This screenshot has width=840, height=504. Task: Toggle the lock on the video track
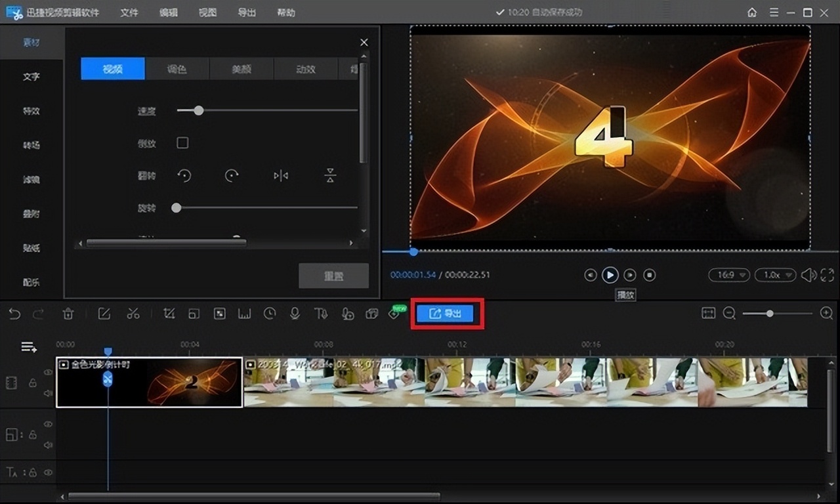[32, 383]
